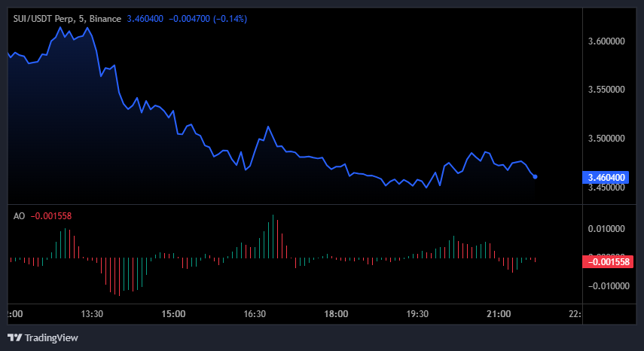Click the 18:00 time axis marker
644x351 pixels.
point(336,314)
